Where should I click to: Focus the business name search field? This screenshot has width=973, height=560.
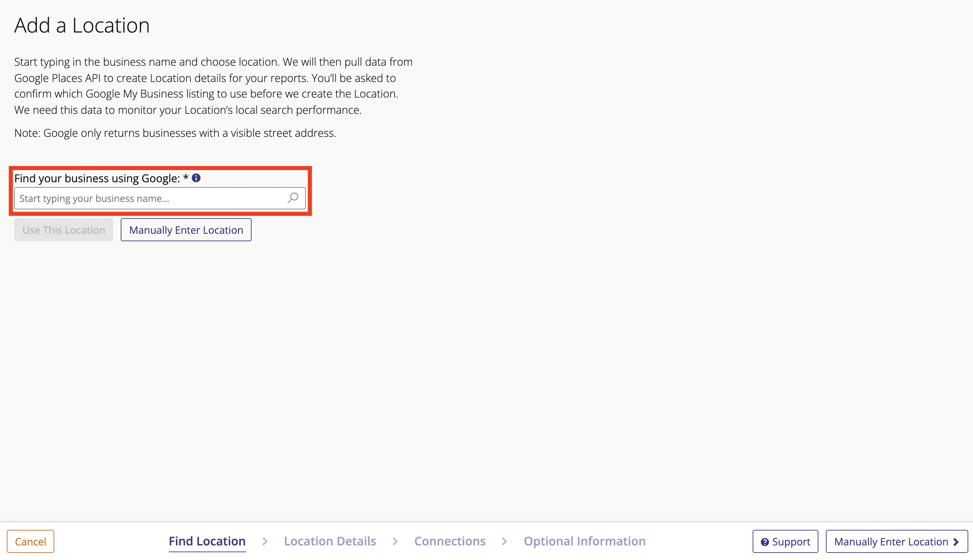tap(160, 198)
